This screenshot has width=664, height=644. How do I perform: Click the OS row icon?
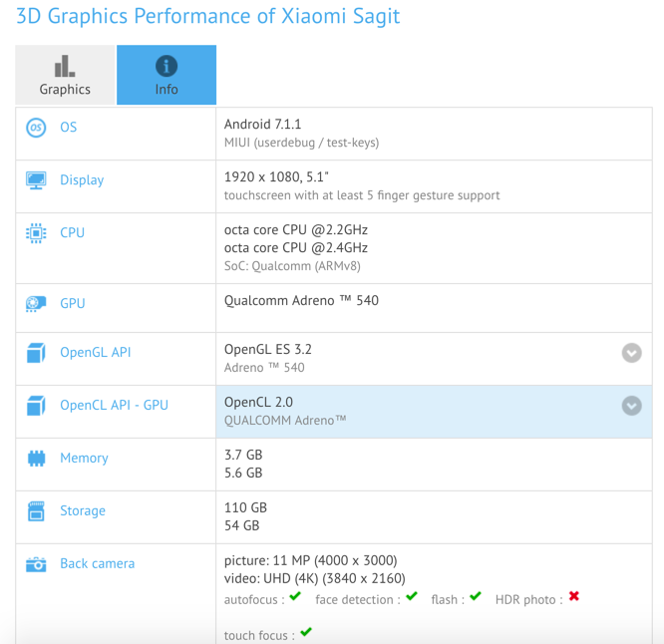36,128
